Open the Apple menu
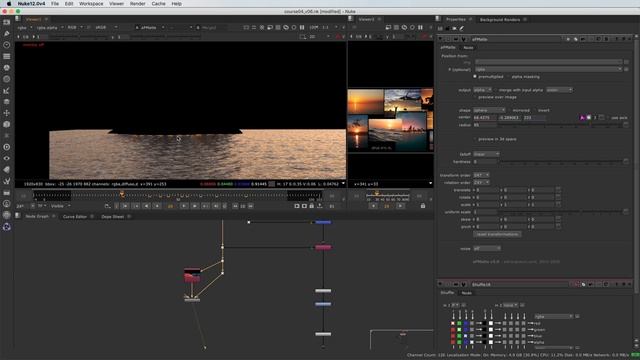 [x=9, y=4]
